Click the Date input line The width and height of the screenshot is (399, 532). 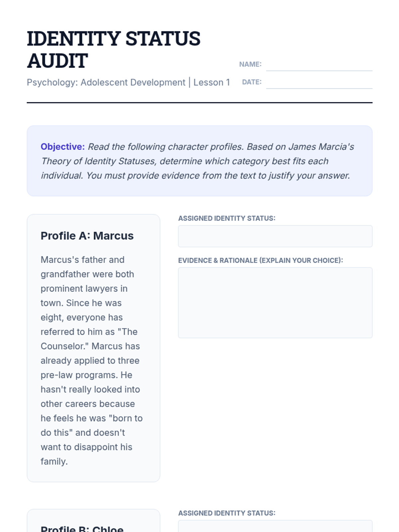coord(319,83)
